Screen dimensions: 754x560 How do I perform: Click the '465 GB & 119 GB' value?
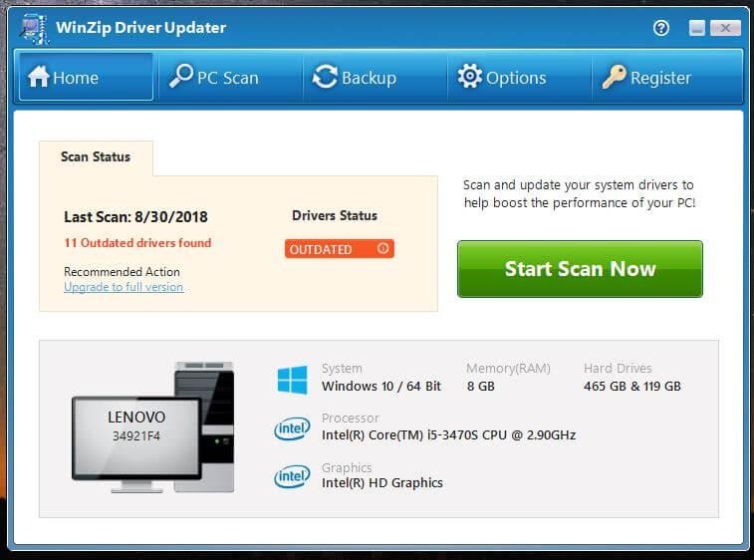[x=632, y=387]
